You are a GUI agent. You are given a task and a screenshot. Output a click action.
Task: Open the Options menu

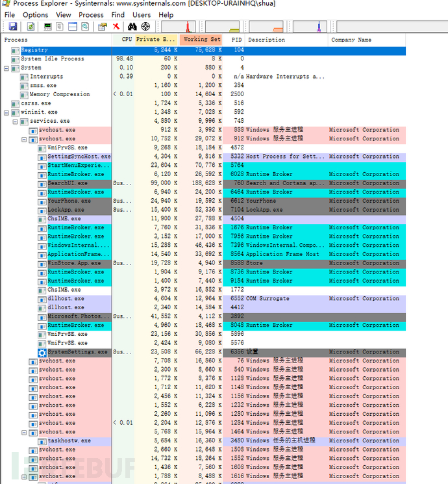click(36, 15)
